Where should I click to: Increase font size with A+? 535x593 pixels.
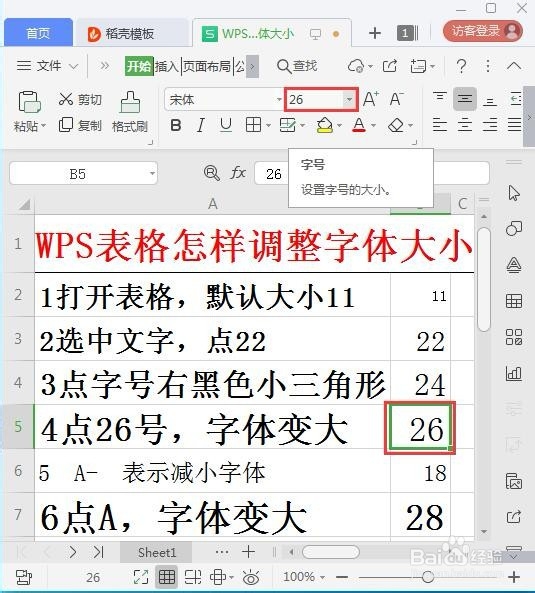[x=371, y=99]
